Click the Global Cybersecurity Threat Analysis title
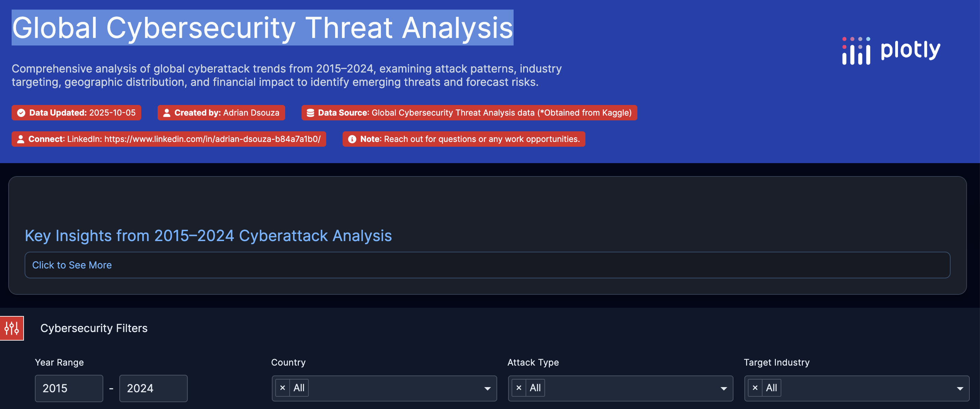This screenshot has width=980, height=409. pyautogui.click(x=262, y=28)
